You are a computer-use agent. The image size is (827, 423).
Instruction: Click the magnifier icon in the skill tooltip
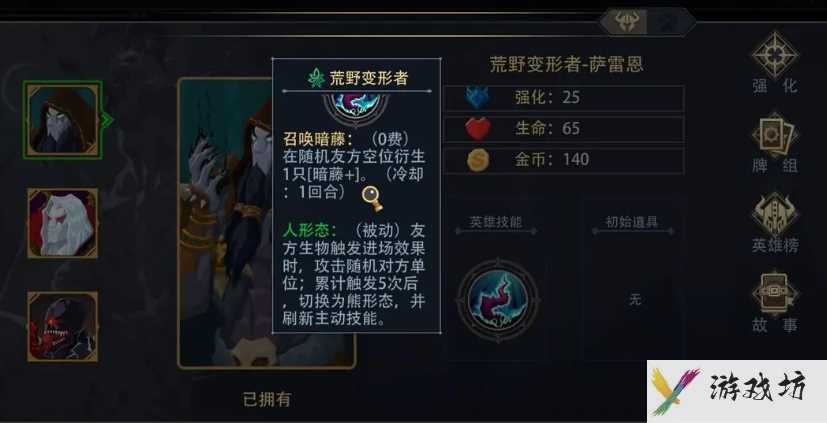[x=372, y=198]
